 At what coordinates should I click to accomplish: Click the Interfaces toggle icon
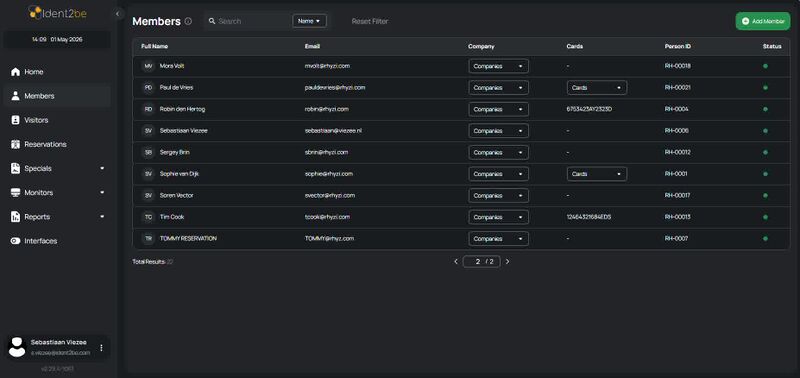coord(15,241)
